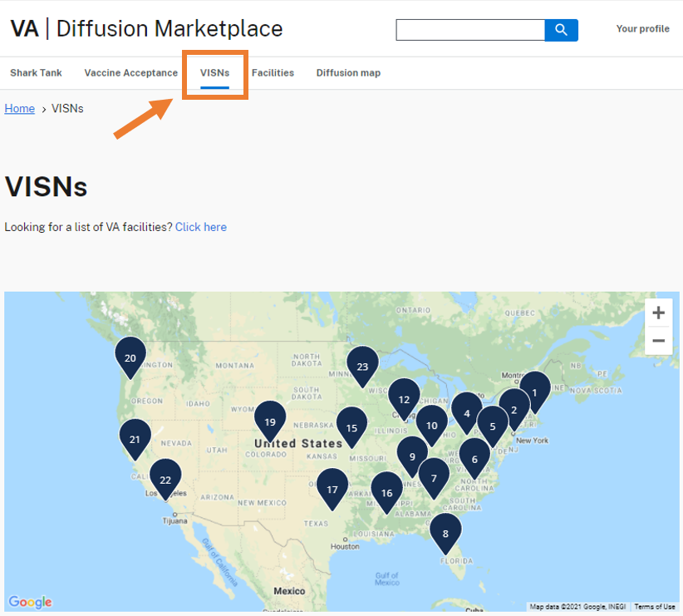Select VISN 21 map marker
This screenshot has width=683, height=616.
(135, 439)
